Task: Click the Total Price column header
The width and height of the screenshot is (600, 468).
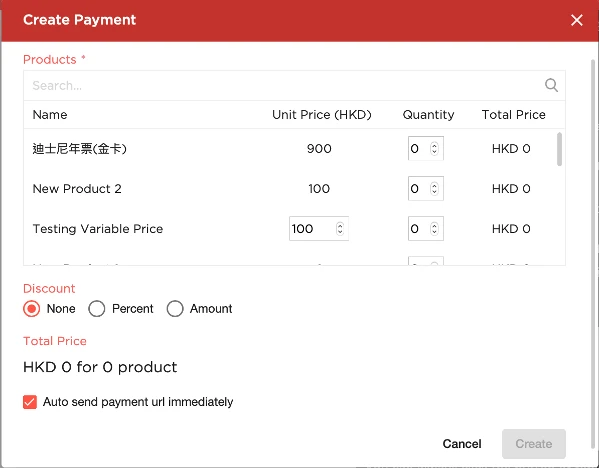Action: 513,115
